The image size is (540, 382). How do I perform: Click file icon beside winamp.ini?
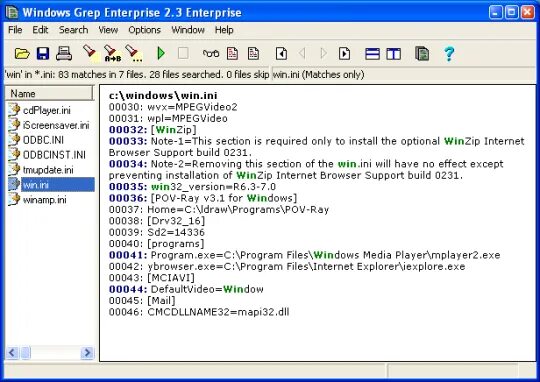(14, 199)
